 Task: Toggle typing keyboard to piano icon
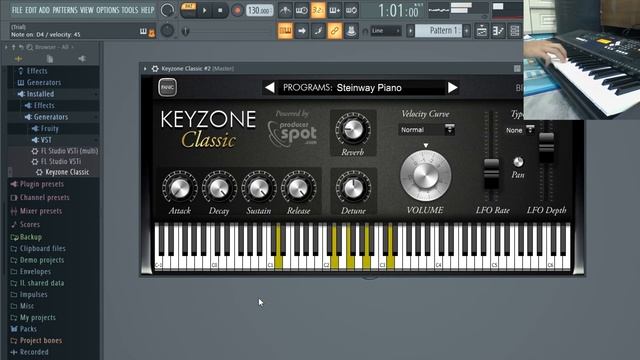click(x=285, y=31)
